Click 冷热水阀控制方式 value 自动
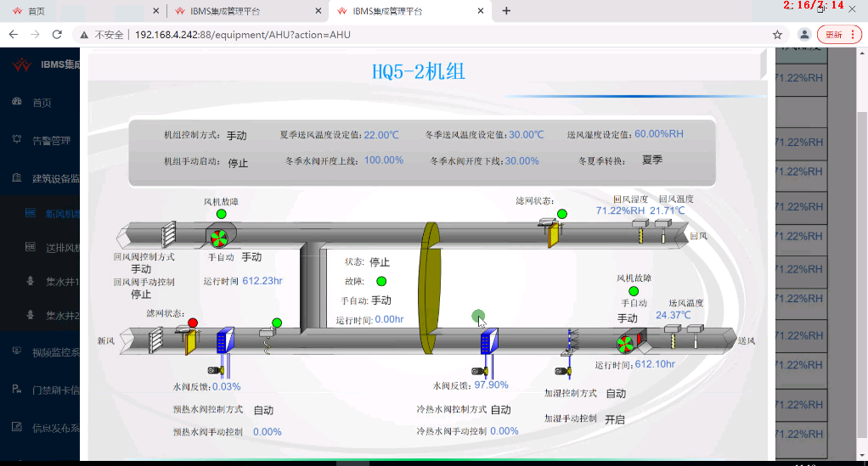 [x=500, y=409]
